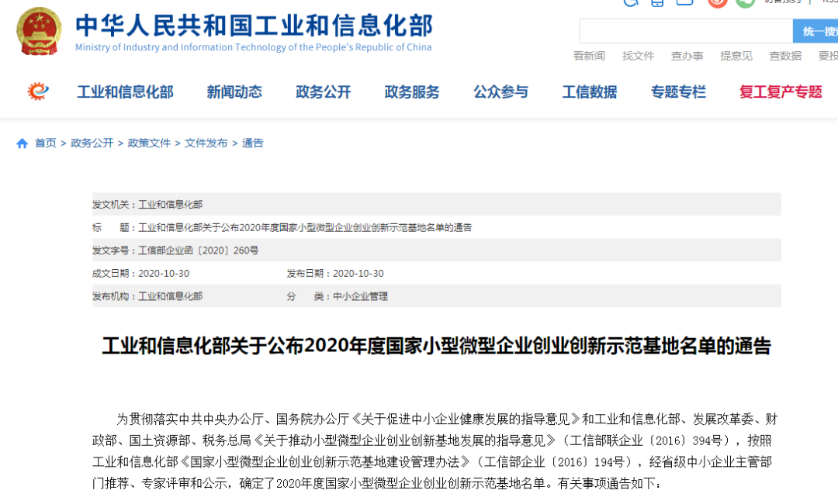Click the 成文日期：2020-10-30 text

point(140,274)
